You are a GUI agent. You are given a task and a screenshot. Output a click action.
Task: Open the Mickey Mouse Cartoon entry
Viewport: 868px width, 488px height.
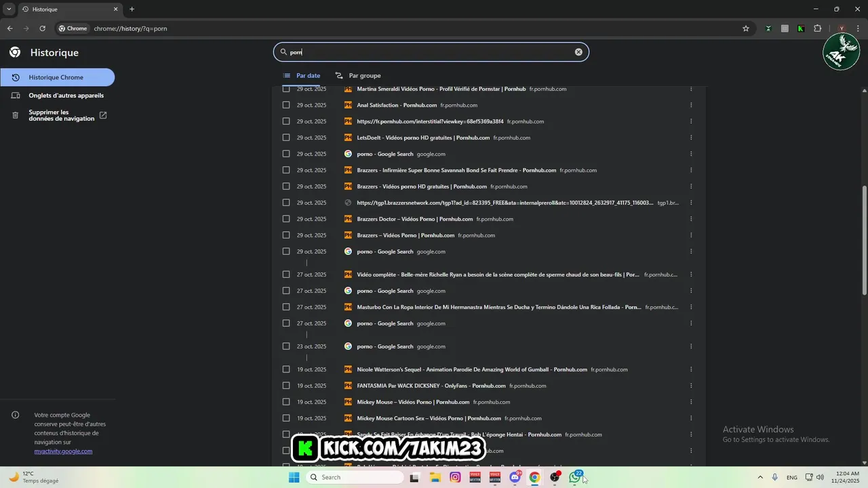(x=429, y=418)
